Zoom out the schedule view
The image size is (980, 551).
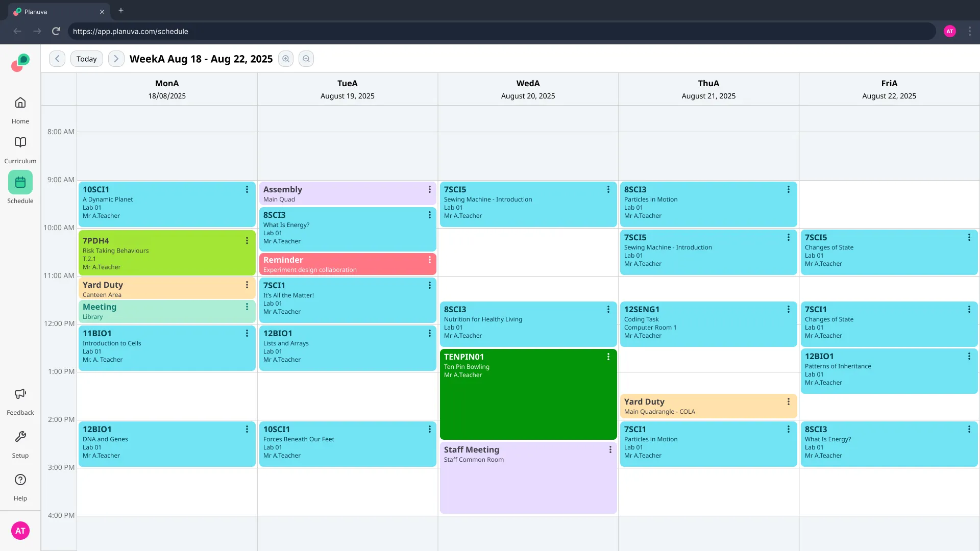pos(306,59)
